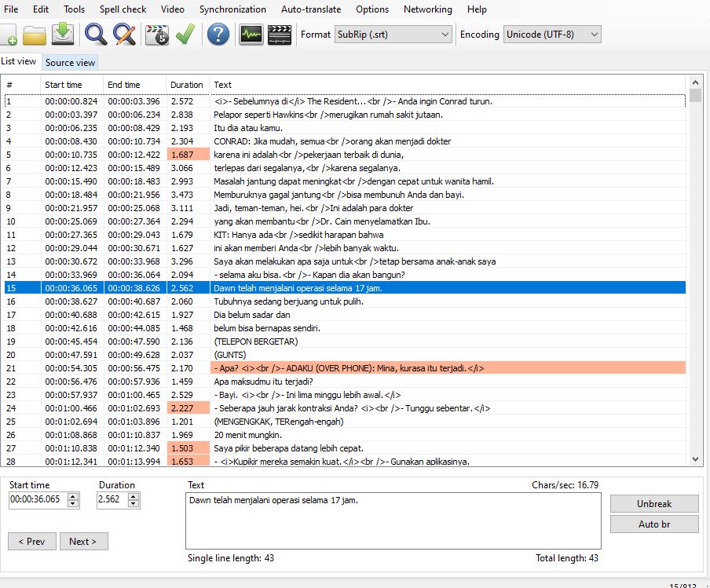Sort by the Start time column header
The image size is (710, 588).
pyautogui.click(x=72, y=85)
